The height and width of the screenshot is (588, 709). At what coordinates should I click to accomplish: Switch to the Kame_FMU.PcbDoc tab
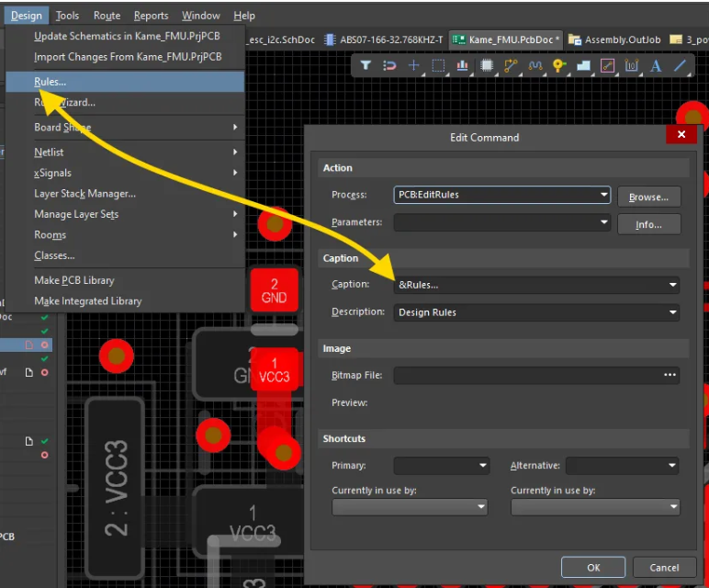point(505,40)
